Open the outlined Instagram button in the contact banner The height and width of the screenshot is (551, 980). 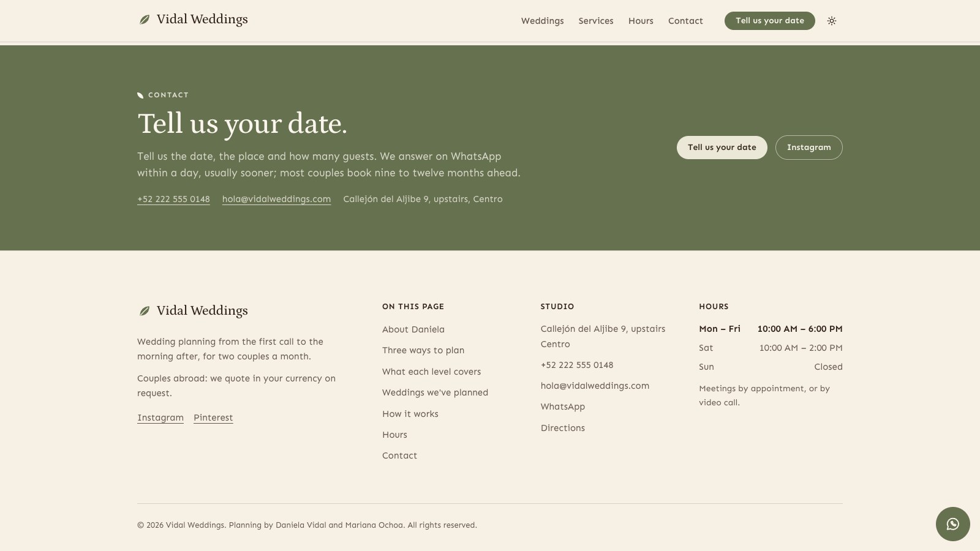click(809, 148)
